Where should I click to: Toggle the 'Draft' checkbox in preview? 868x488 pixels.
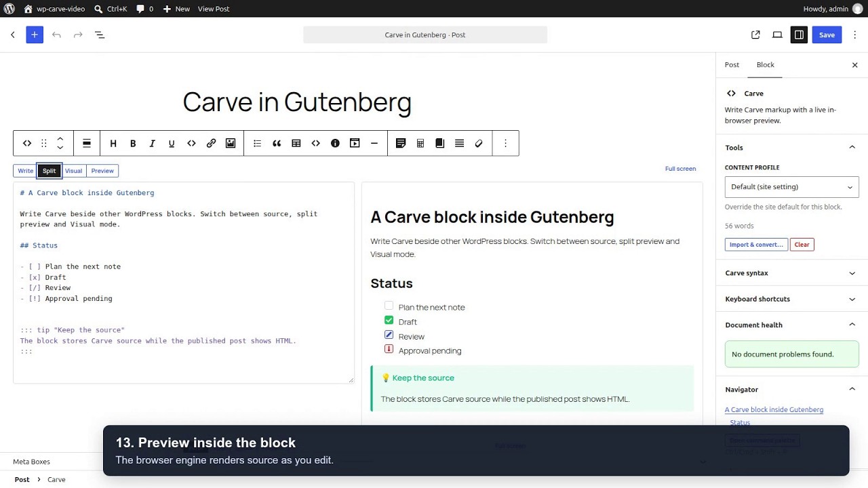coord(389,320)
